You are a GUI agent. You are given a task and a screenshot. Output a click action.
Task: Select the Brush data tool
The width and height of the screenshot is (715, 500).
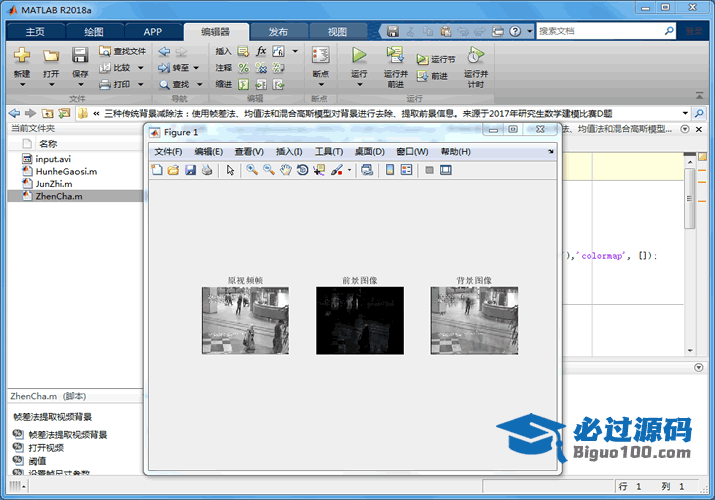(x=337, y=170)
